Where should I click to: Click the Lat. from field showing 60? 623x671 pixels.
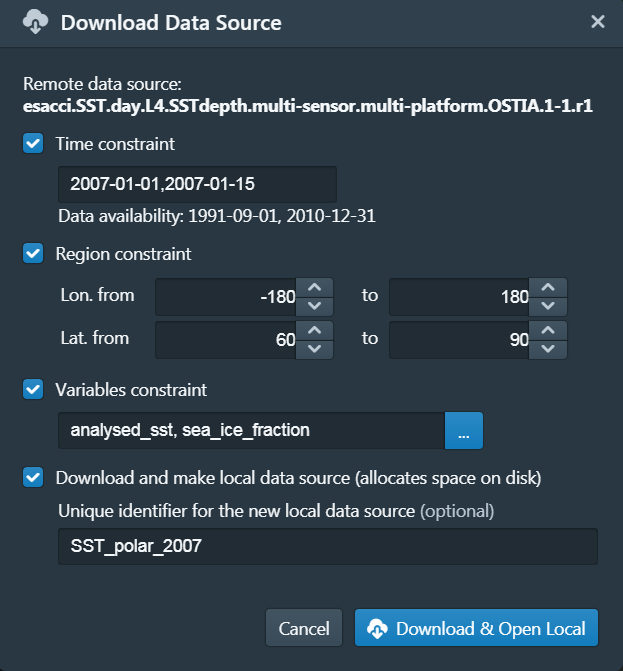coord(225,340)
